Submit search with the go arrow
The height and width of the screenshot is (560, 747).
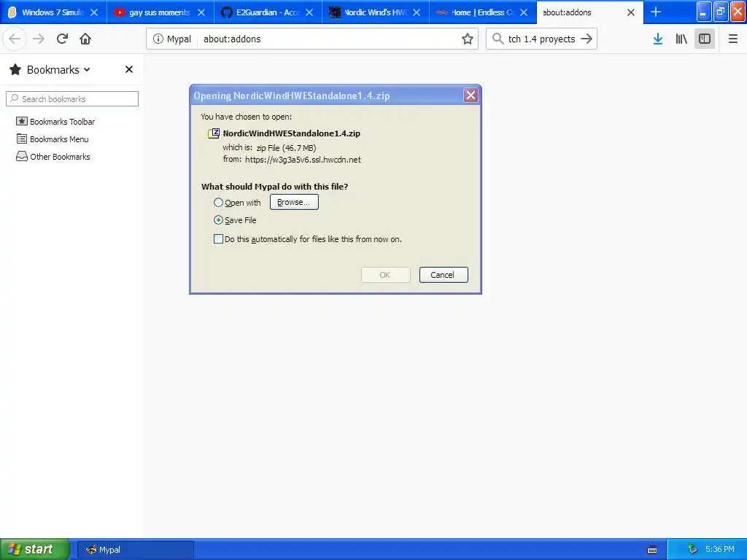point(587,39)
